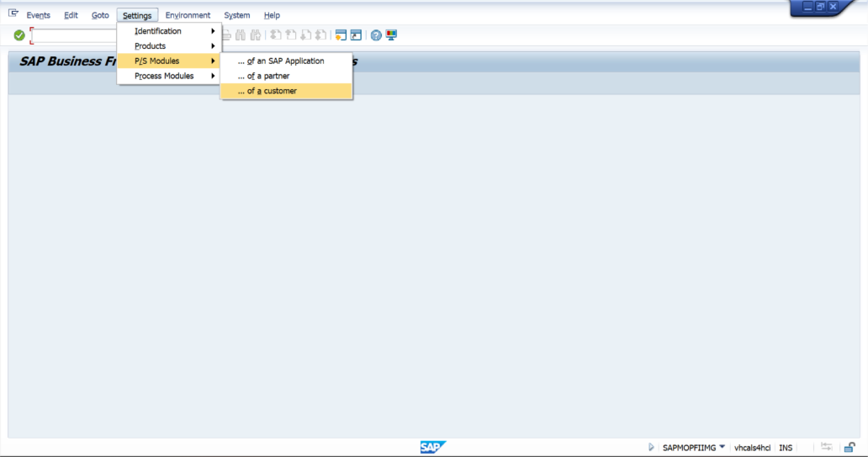
Task: Click the window menu icon left of Events
Action: (13, 14)
